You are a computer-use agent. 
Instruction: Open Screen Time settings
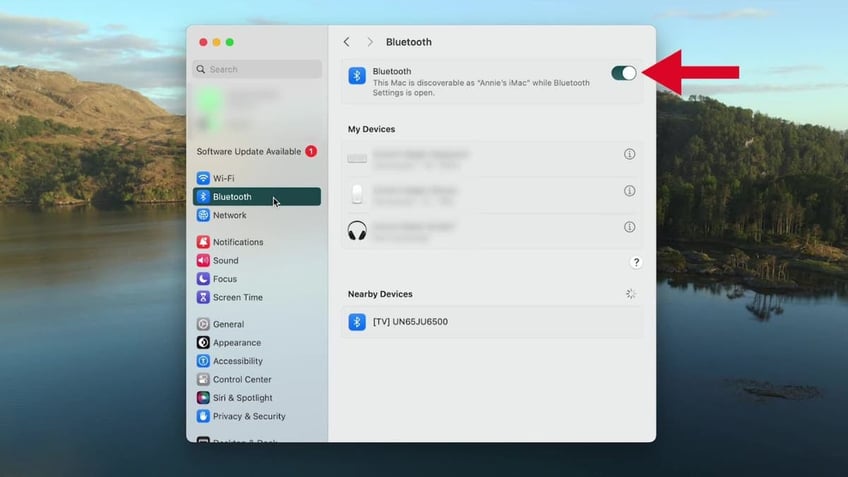pyautogui.click(x=257, y=297)
